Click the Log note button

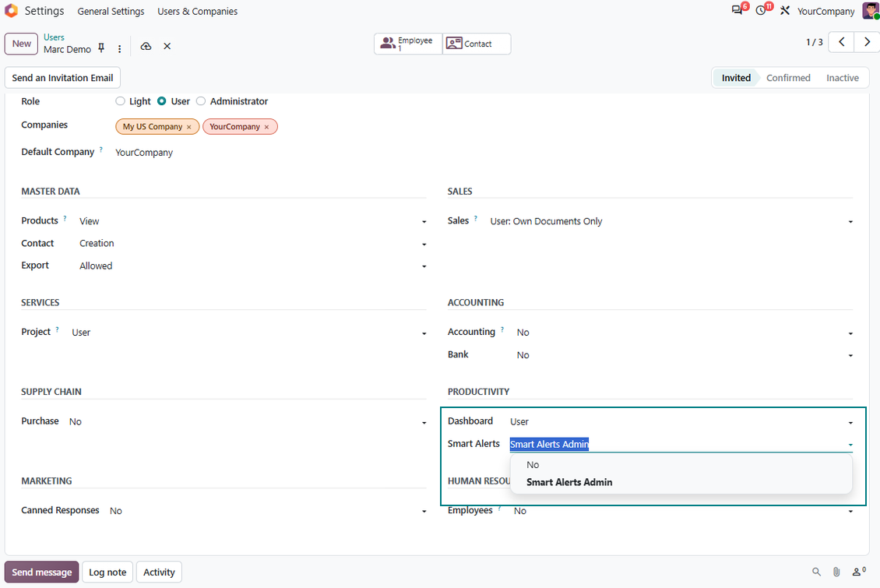tap(107, 572)
